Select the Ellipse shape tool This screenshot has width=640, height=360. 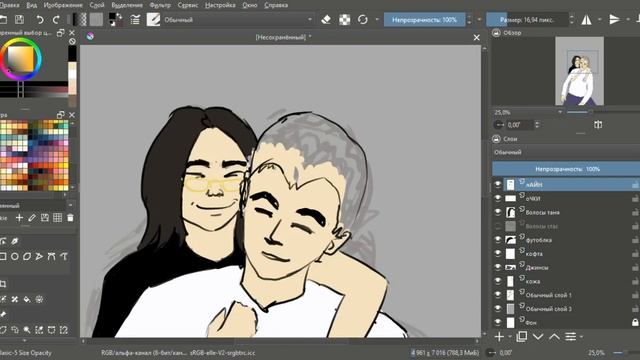[x=15, y=256]
